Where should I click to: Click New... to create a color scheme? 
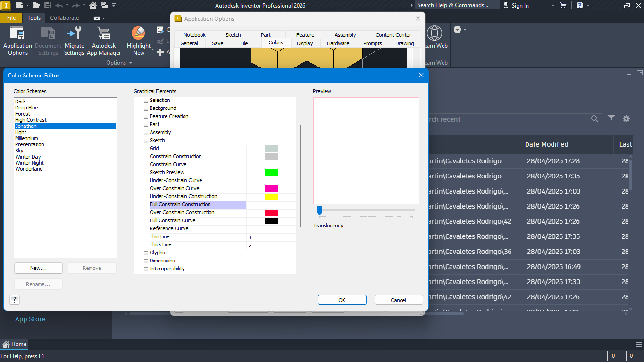click(38, 268)
